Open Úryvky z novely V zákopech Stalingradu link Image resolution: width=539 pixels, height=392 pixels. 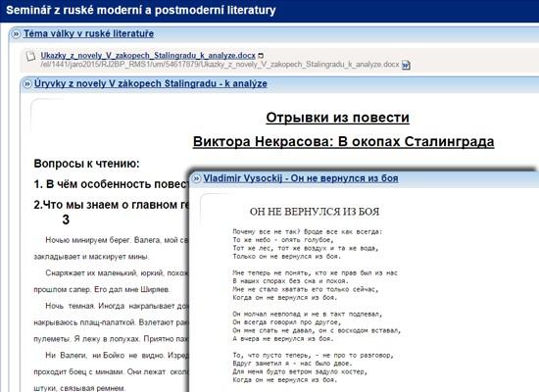click(x=151, y=83)
